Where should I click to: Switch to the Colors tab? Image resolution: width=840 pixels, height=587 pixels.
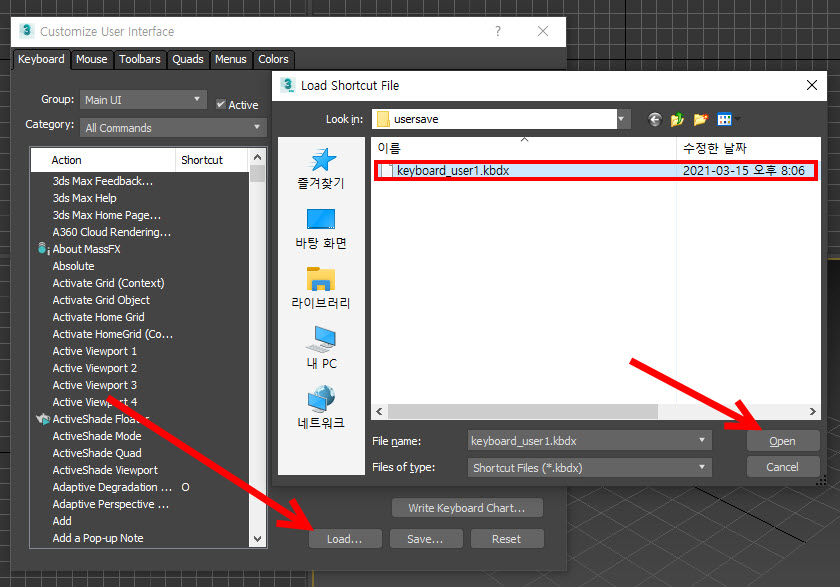(x=273, y=59)
